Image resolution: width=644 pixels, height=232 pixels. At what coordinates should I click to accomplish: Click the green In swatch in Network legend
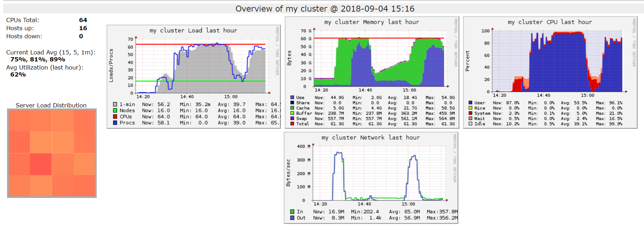point(292,212)
